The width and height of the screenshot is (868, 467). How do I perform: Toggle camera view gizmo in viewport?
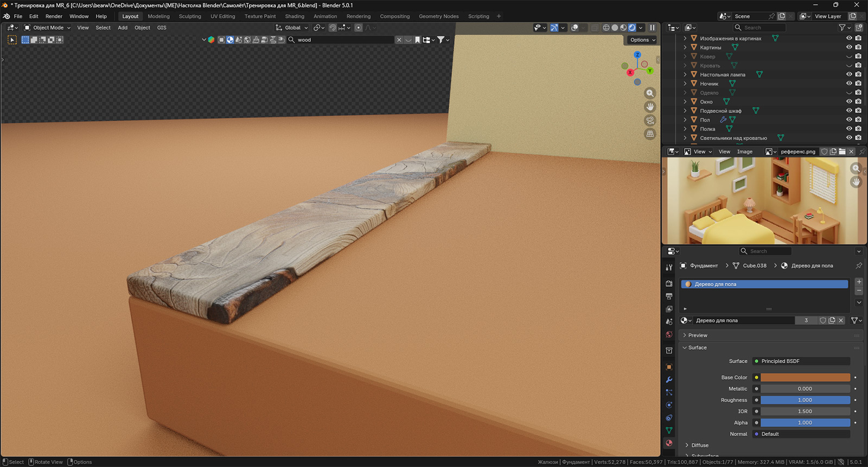click(x=650, y=121)
